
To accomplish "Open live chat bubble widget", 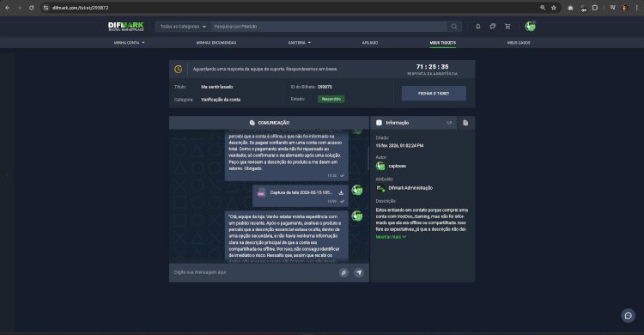I will tap(628, 316).
